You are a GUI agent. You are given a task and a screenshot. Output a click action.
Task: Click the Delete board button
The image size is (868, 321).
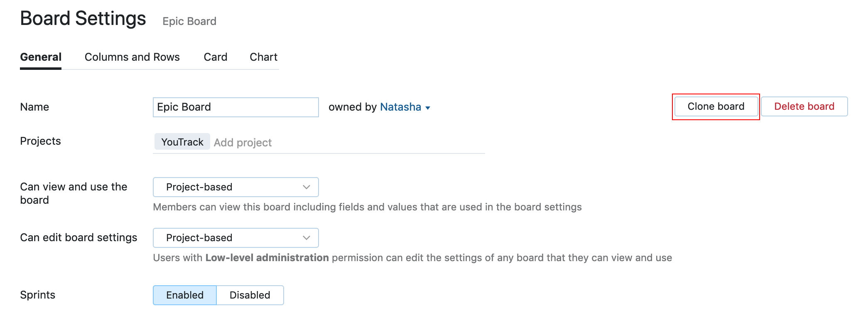point(804,106)
